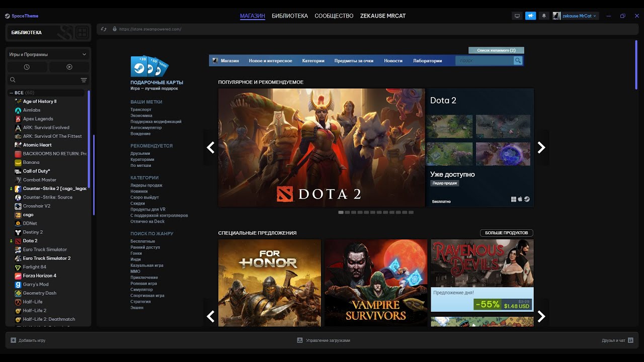Open friends and chat icon
Screen dimensions: 644x362
(x=630, y=340)
